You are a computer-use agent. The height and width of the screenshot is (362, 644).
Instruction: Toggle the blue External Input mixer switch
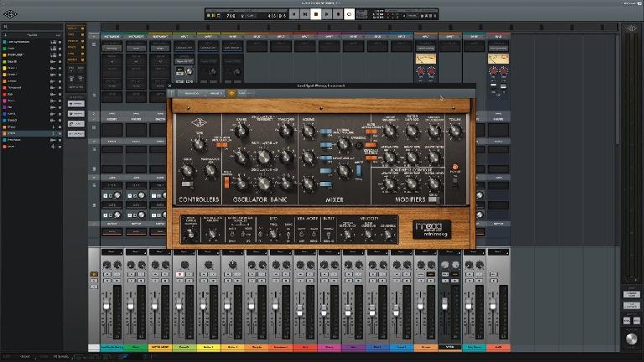click(326, 145)
